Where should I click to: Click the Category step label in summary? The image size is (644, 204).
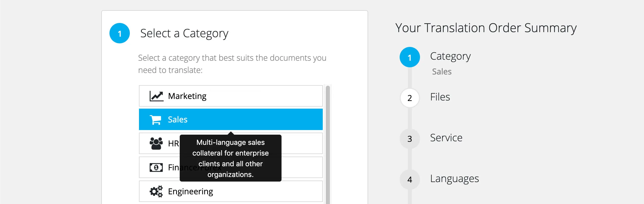pyautogui.click(x=450, y=56)
